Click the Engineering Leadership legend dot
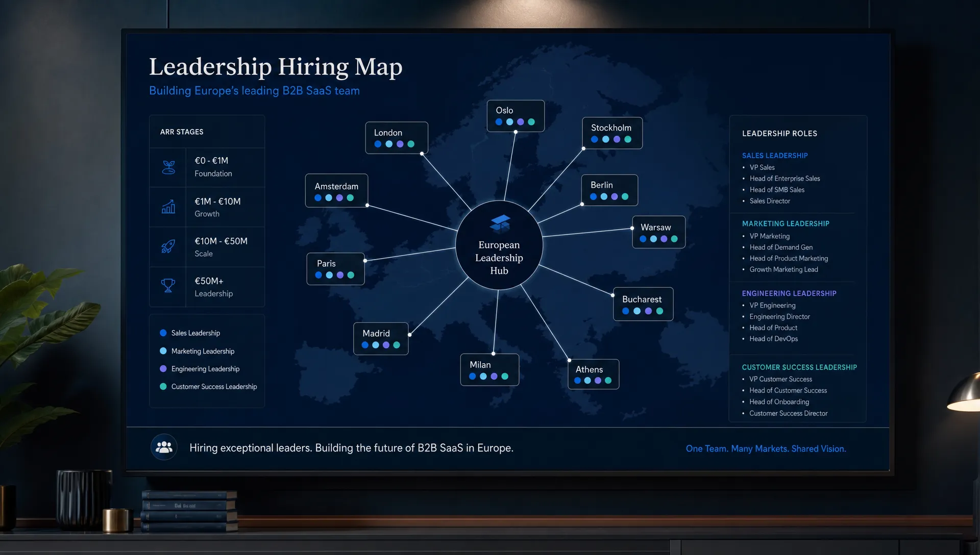This screenshot has height=555, width=980. point(163,369)
